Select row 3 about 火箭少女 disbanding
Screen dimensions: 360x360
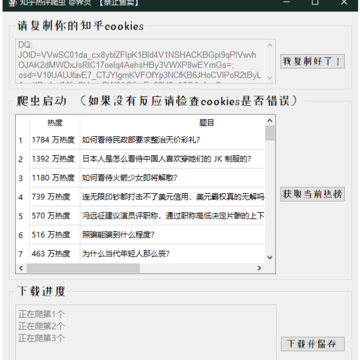coord(140,178)
